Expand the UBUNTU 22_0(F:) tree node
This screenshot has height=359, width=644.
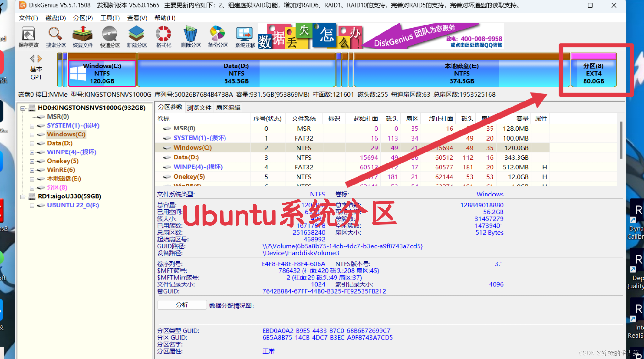click(32, 206)
